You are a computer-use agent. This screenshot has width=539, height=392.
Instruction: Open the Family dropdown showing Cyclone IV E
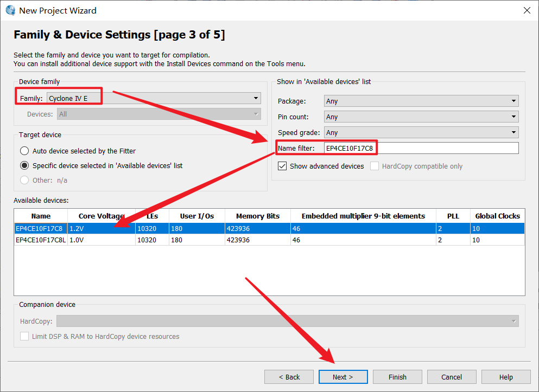[154, 98]
